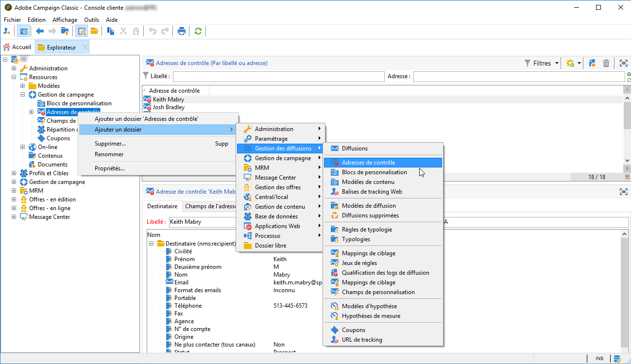Select Supprimer... in the context menu
The image size is (631, 364).
click(x=158, y=144)
